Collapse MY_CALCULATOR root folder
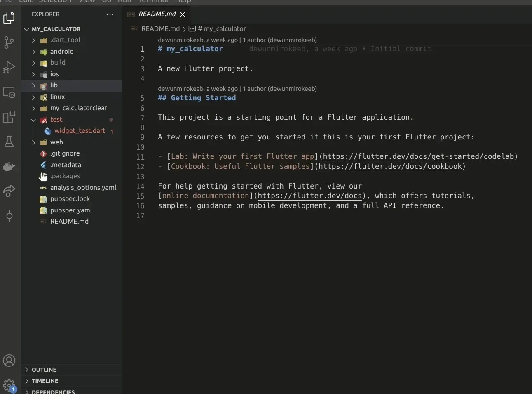This screenshot has width=532, height=394. [x=72, y=29]
